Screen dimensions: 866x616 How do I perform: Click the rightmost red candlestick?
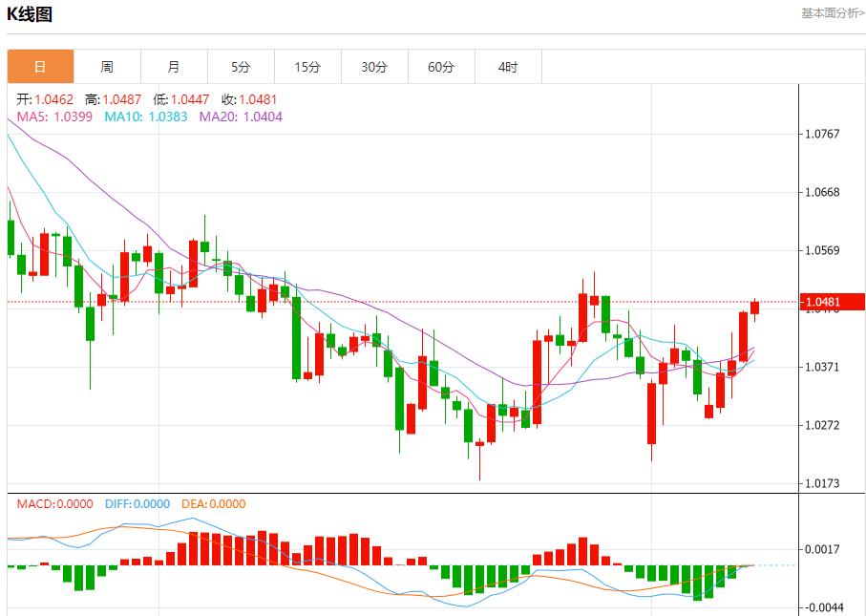754,308
